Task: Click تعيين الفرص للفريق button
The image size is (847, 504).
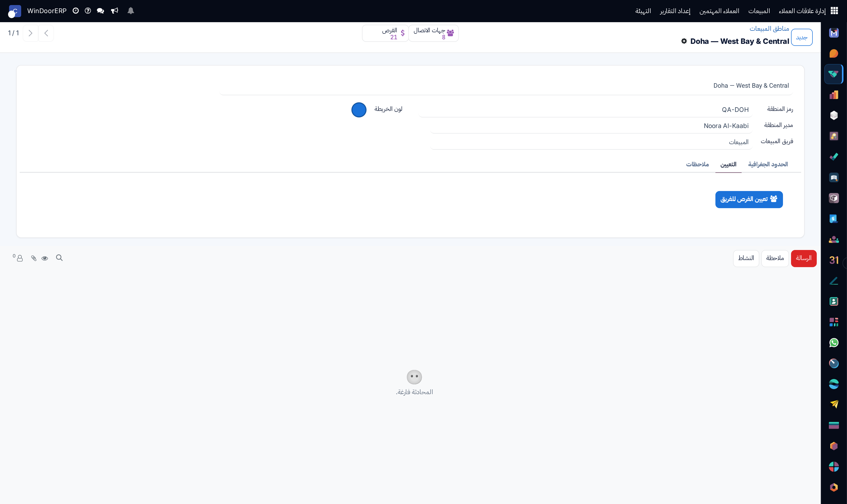Action: pyautogui.click(x=749, y=199)
